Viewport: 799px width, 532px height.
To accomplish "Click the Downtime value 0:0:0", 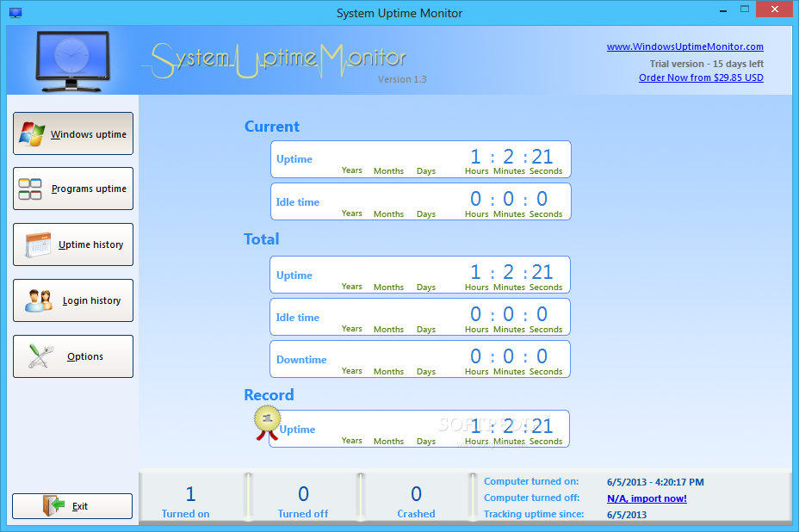I will point(509,356).
